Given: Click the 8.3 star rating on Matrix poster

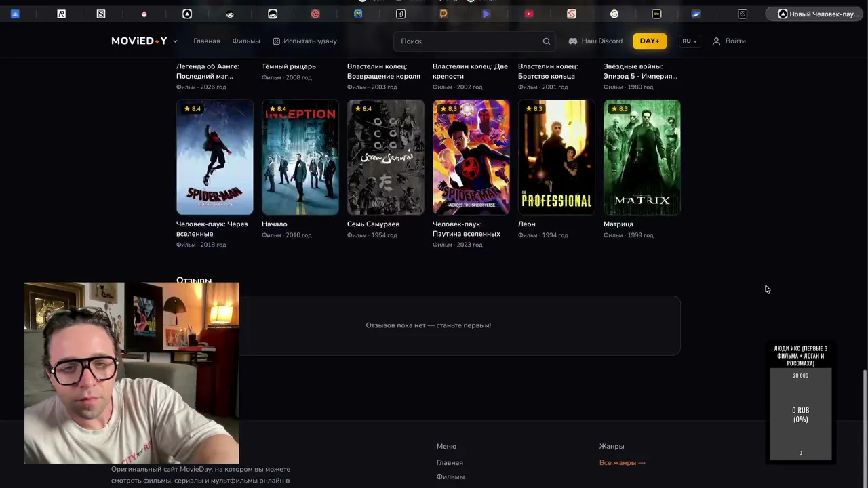Looking at the screenshot, I should pyautogui.click(x=618, y=109).
